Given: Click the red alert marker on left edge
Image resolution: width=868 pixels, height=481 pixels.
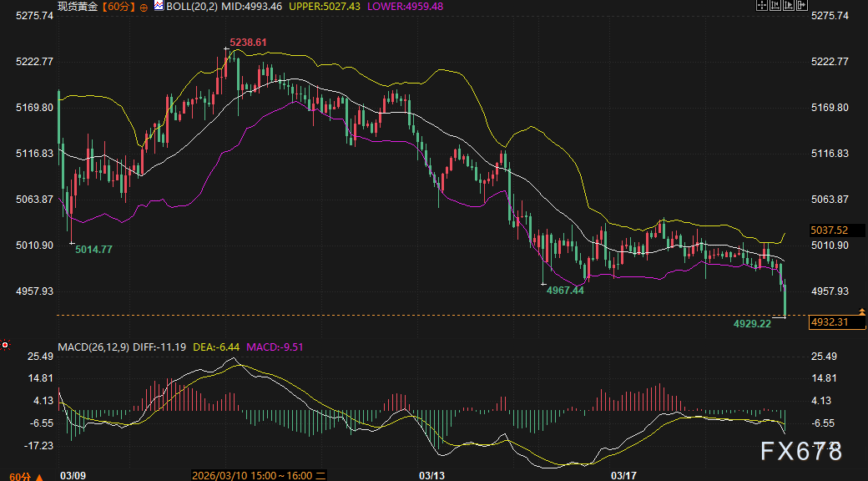Looking at the screenshot, I should 4,344.
